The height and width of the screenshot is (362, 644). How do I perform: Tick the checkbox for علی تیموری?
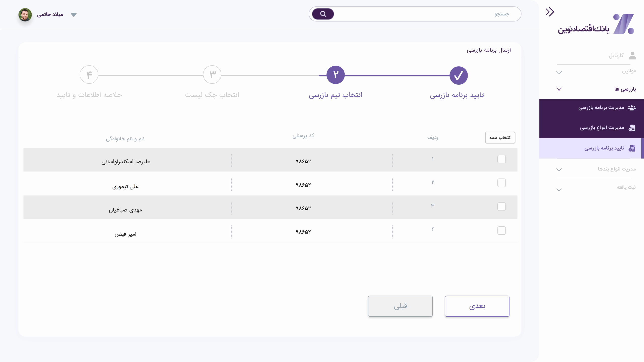[x=501, y=183]
